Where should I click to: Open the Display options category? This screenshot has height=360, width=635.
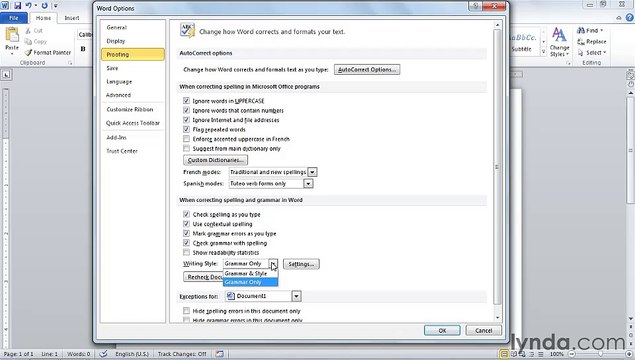pyautogui.click(x=133, y=41)
